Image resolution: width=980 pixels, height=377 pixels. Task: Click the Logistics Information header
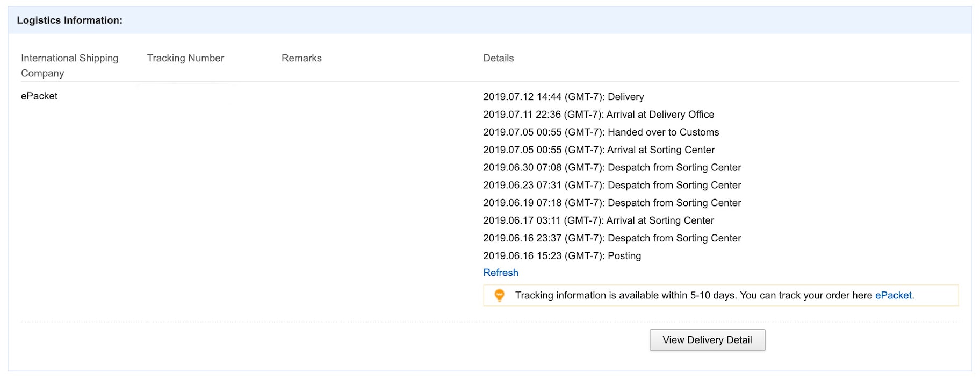coord(69,20)
